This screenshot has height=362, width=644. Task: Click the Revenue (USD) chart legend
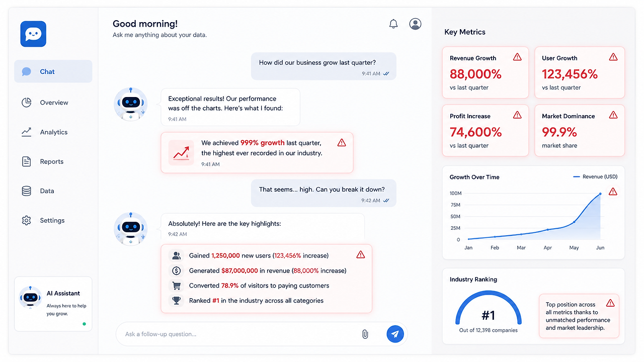[595, 177]
